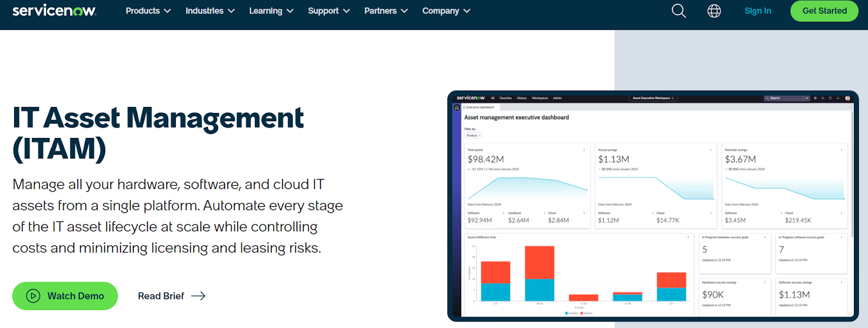Image resolution: width=868 pixels, height=328 pixels.
Task: Click the ServiceNow logo in the site header
Action: (x=54, y=10)
